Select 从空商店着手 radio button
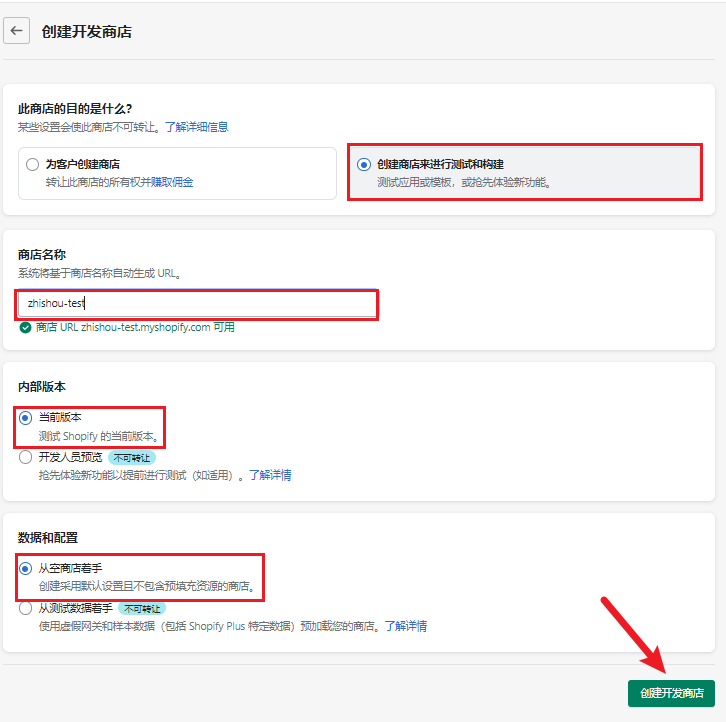Image resolution: width=726 pixels, height=722 pixels. tap(25, 568)
